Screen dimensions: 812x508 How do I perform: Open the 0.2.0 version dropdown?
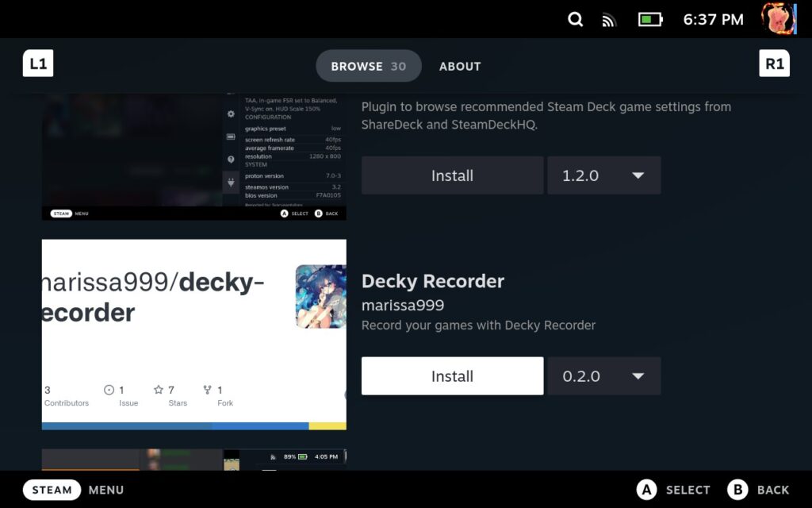[x=603, y=375]
